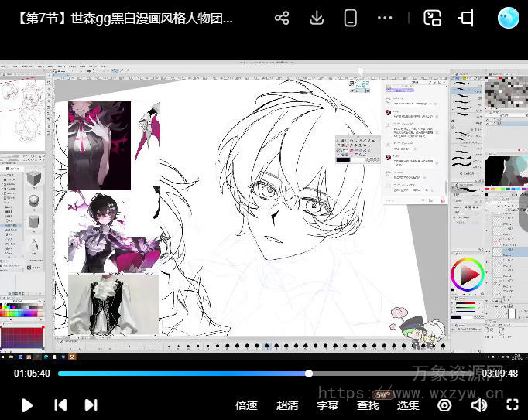The image size is (528, 420).
Task: Skip to the next video
Action: tap(91, 405)
